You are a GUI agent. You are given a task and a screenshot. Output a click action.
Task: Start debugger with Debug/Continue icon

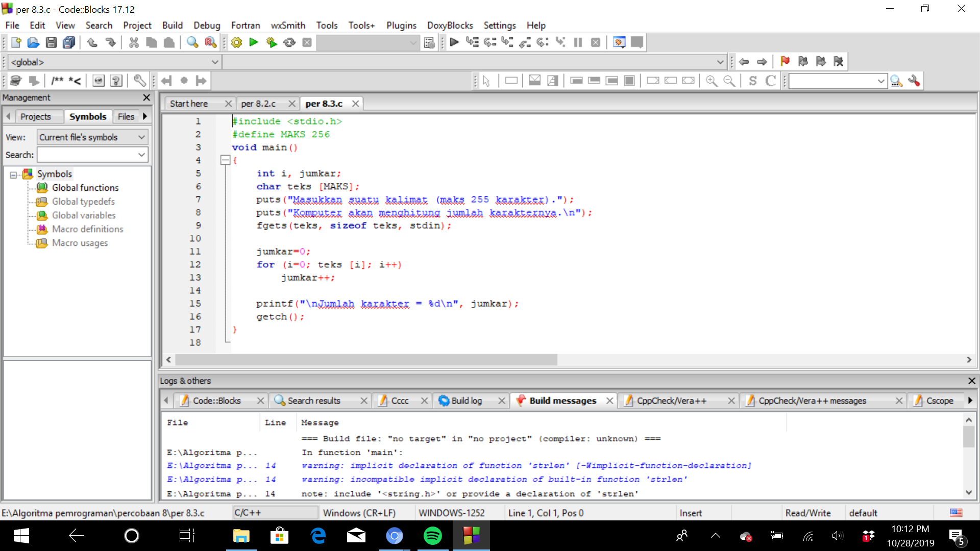tap(454, 42)
